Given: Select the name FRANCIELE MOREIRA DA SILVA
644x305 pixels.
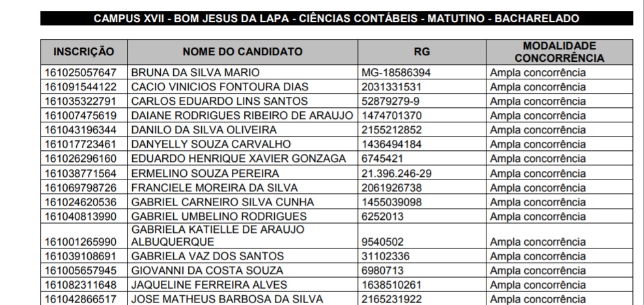Looking at the screenshot, I should [x=214, y=188].
